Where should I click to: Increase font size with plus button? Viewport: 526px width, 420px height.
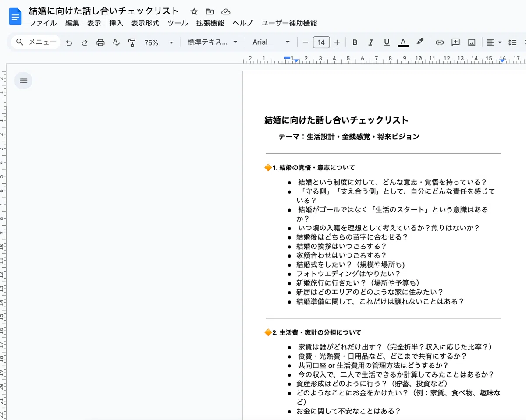click(337, 42)
